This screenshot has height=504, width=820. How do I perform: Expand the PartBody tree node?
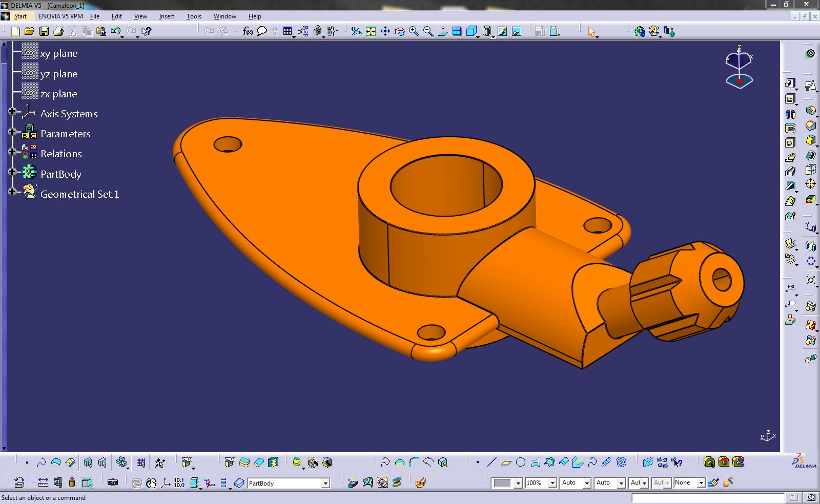[x=12, y=172]
